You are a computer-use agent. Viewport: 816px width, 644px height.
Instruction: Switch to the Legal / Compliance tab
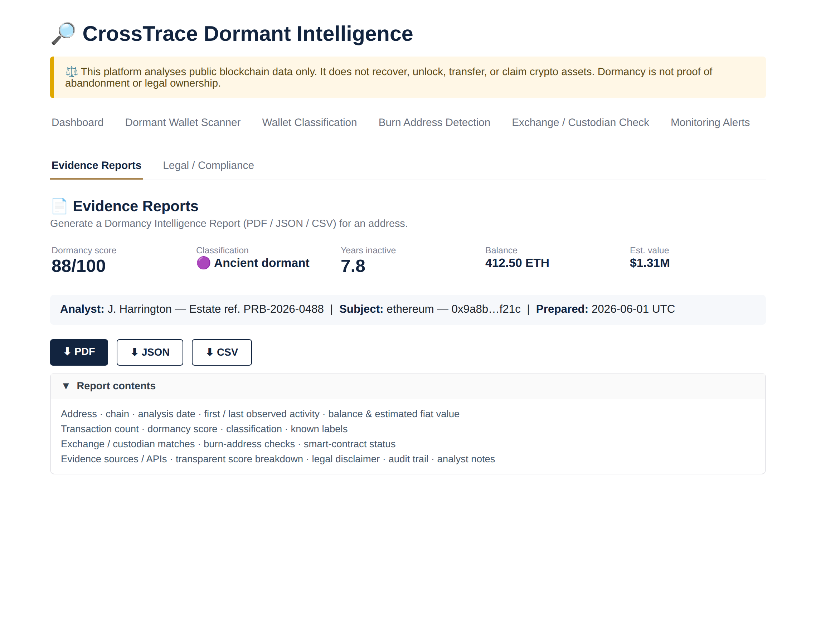[x=208, y=166]
